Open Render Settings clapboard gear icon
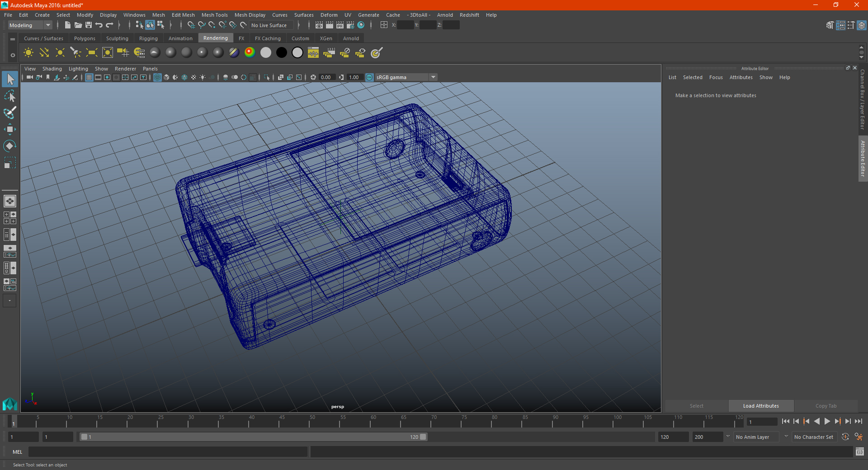The width and height of the screenshot is (868, 470). point(350,25)
